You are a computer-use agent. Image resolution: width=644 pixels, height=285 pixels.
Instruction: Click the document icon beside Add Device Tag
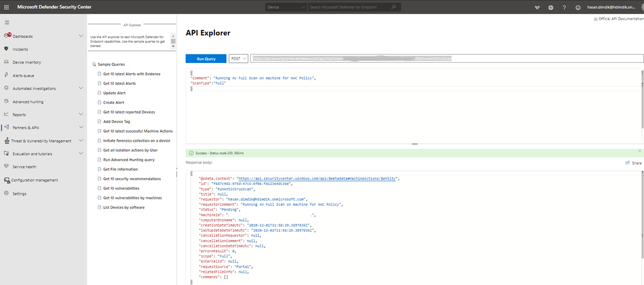(x=100, y=122)
